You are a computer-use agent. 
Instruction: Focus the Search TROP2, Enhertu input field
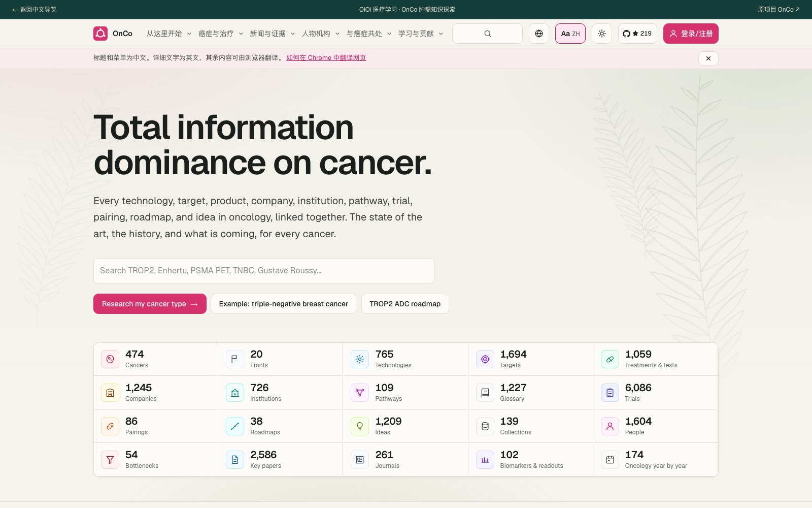[264, 271]
